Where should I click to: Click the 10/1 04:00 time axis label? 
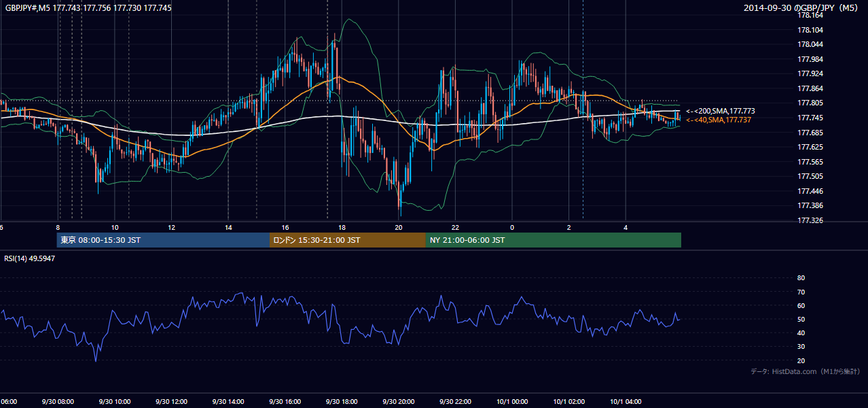[x=626, y=402]
